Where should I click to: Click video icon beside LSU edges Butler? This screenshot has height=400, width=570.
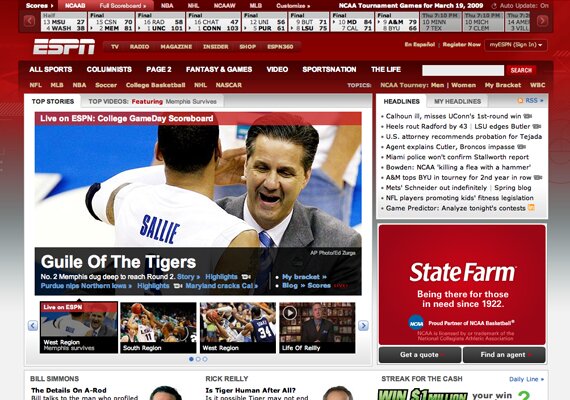click(537, 127)
